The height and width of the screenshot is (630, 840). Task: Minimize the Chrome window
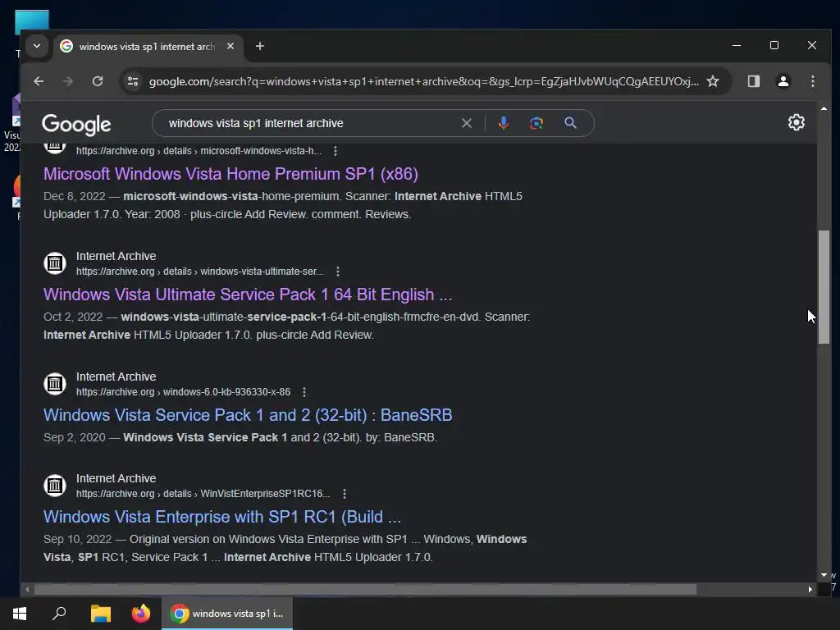(x=737, y=46)
